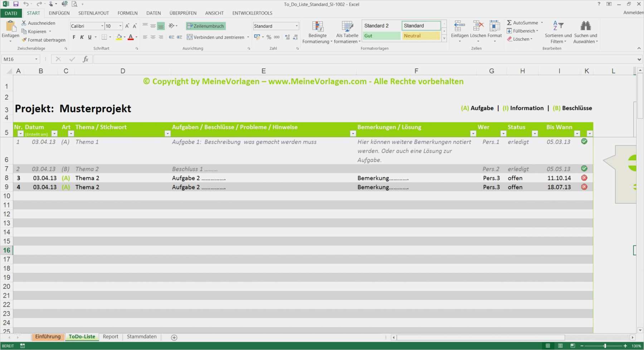
Task: Toggle bold formatting with the F button
Action: tap(74, 37)
